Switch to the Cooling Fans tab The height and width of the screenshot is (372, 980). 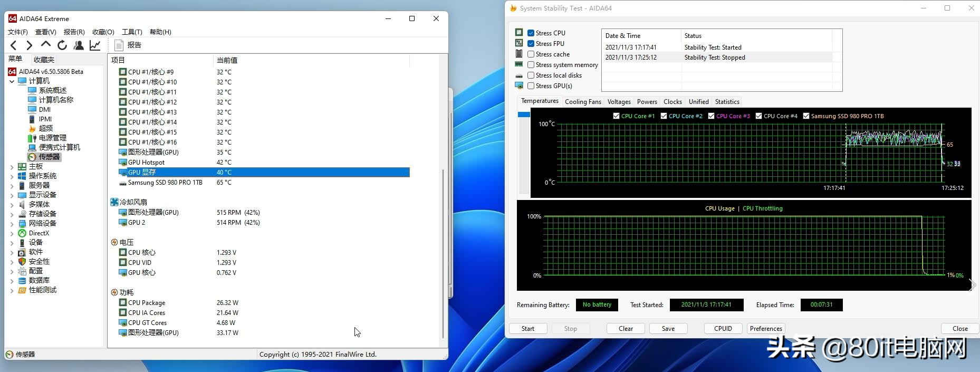[583, 101]
